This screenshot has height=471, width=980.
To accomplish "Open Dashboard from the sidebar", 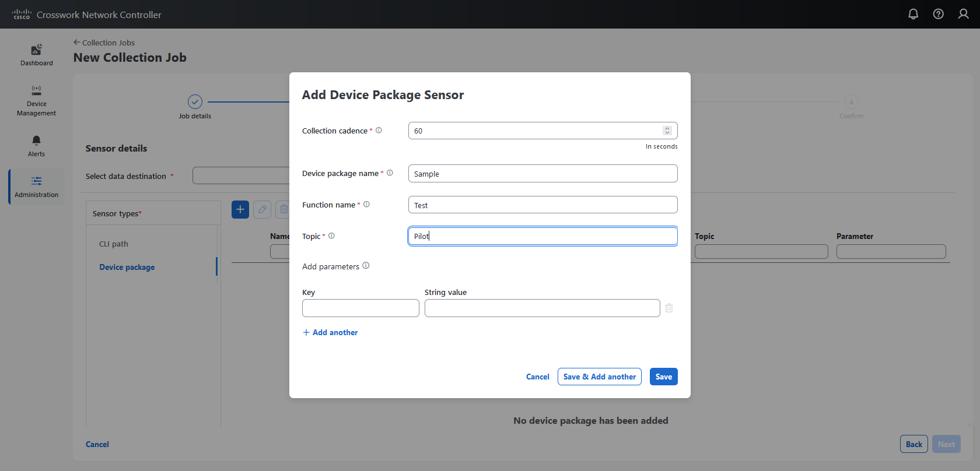I will point(36,55).
